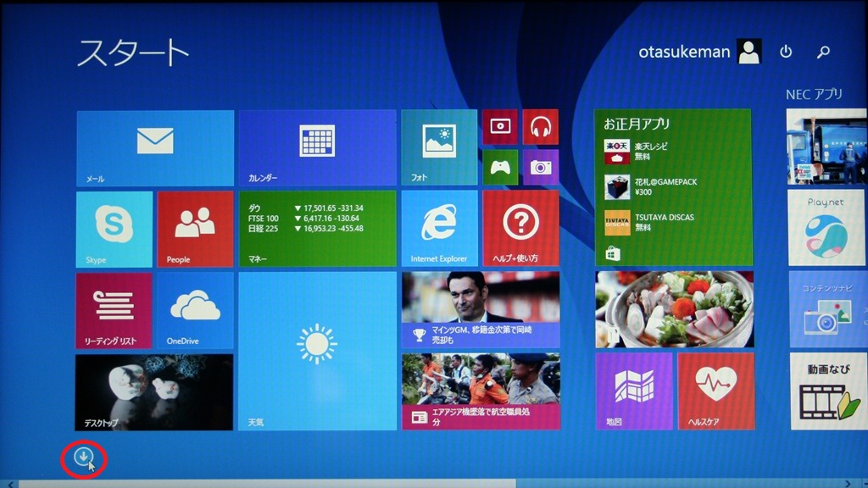This screenshot has height=488, width=868.
Task: Click the スタート heading text
Action: [x=133, y=53]
